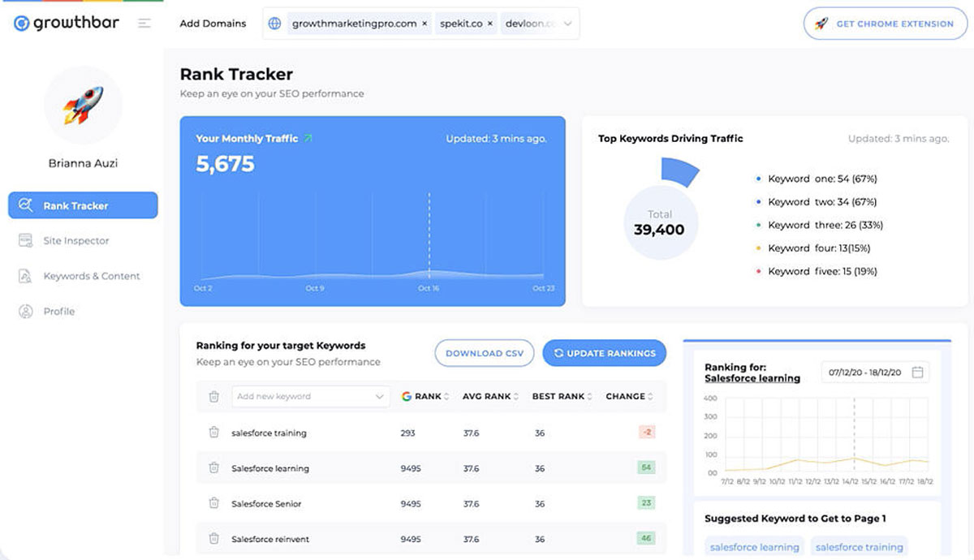Viewport: 974px width, 560px height.
Task: Click the growthbar logo
Action: (66, 23)
